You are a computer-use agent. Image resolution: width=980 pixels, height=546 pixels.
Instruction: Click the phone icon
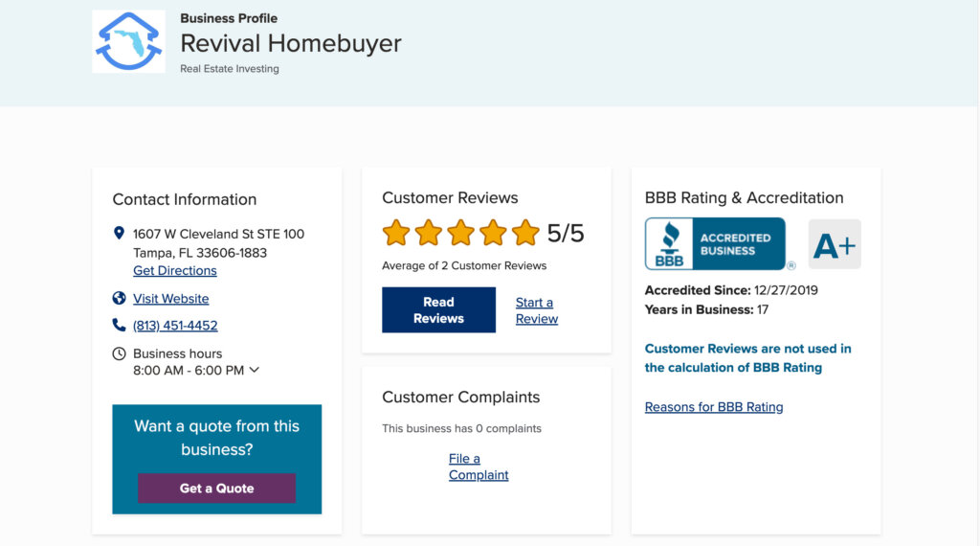119,326
